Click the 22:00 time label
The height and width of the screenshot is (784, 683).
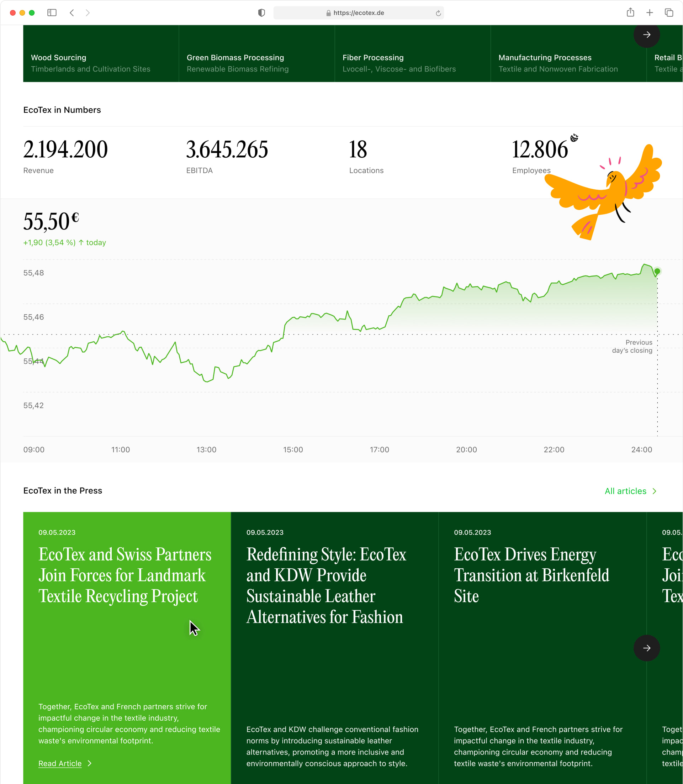click(x=554, y=449)
